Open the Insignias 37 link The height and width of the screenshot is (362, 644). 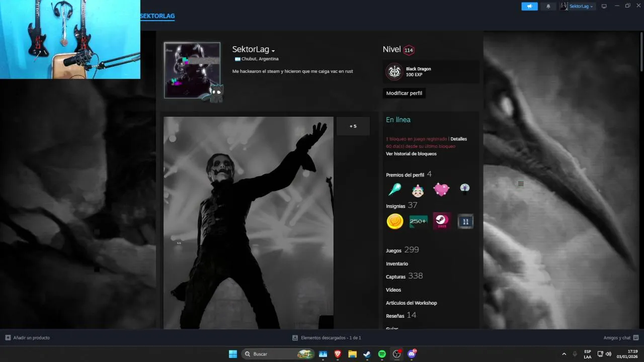(401, 206)
